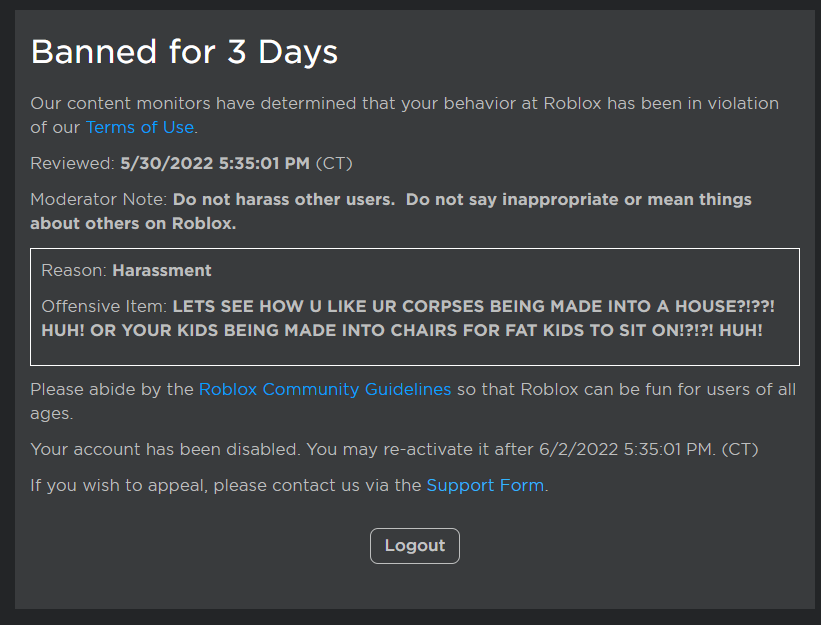Click the Logout button
Screen dimensions: 821x625
click(x=414, y=546)
